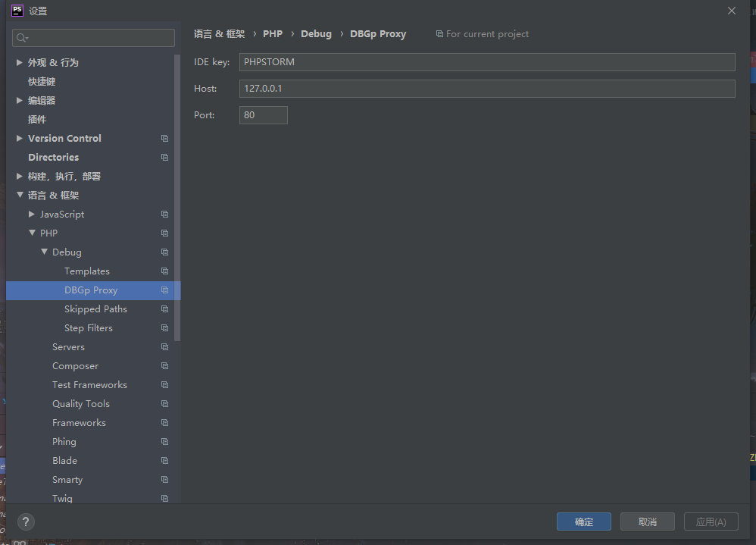Click 语言 & 框架 in the breadcrumb

click(x=220, y=34)
